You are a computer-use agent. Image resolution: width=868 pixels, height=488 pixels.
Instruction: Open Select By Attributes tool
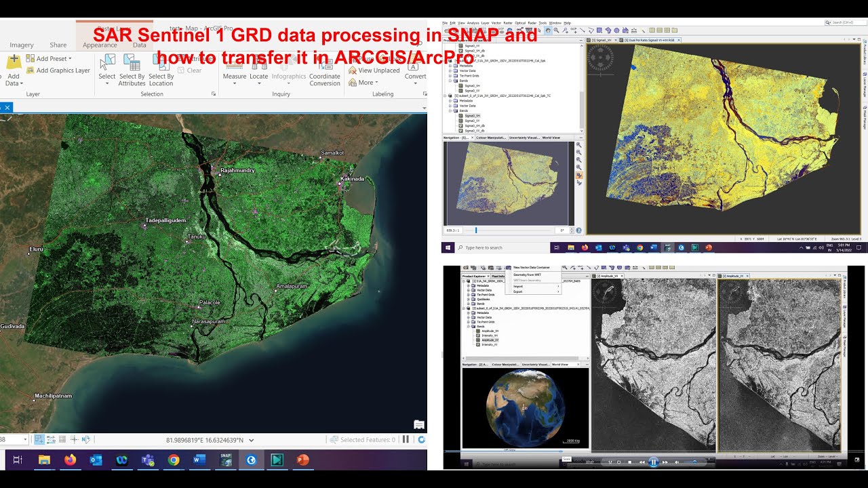click(132, 70)
